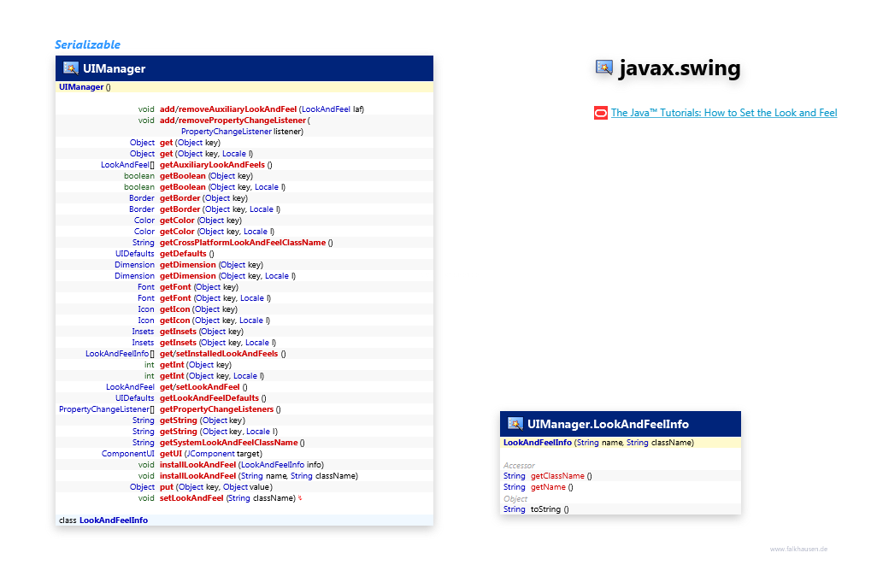This screenshot has width=877, height=588.
Task: Click setLookAndFeel (String className) method
Action: 227,498
